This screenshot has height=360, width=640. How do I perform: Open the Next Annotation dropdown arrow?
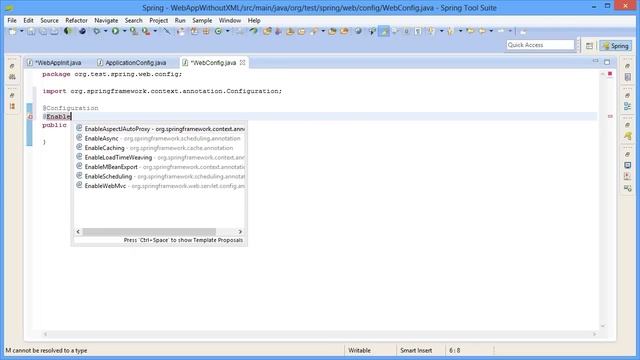click(441, 31)
